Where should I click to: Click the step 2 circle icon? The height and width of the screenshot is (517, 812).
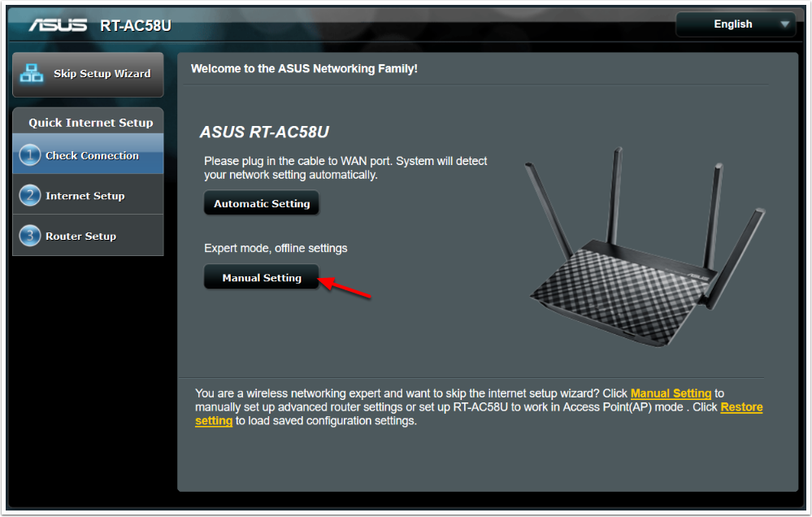(29, 195)
